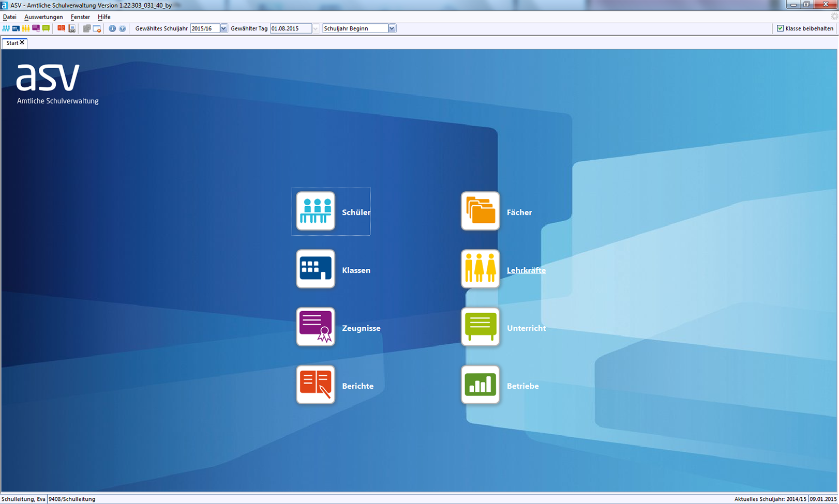Open the Gewählter Tag date dropdown arrow
The height and width of the screenshot is (504, 839).
[x=316, y=28]
